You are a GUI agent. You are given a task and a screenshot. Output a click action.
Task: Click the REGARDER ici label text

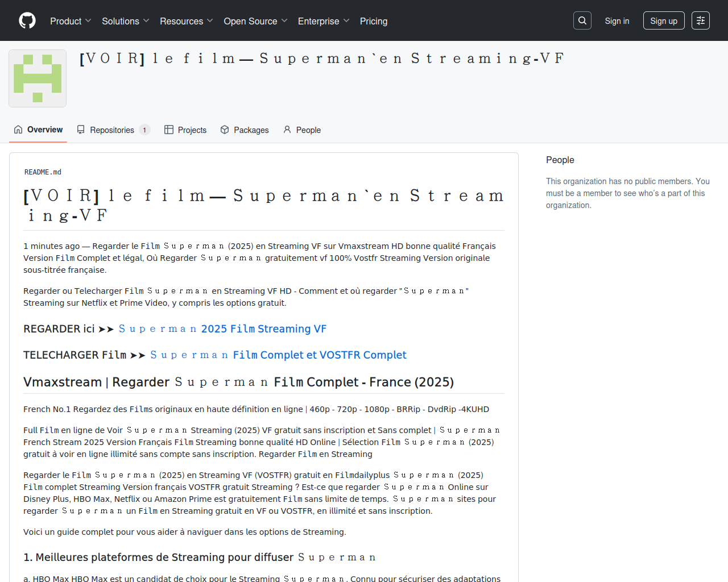point(59,329)
